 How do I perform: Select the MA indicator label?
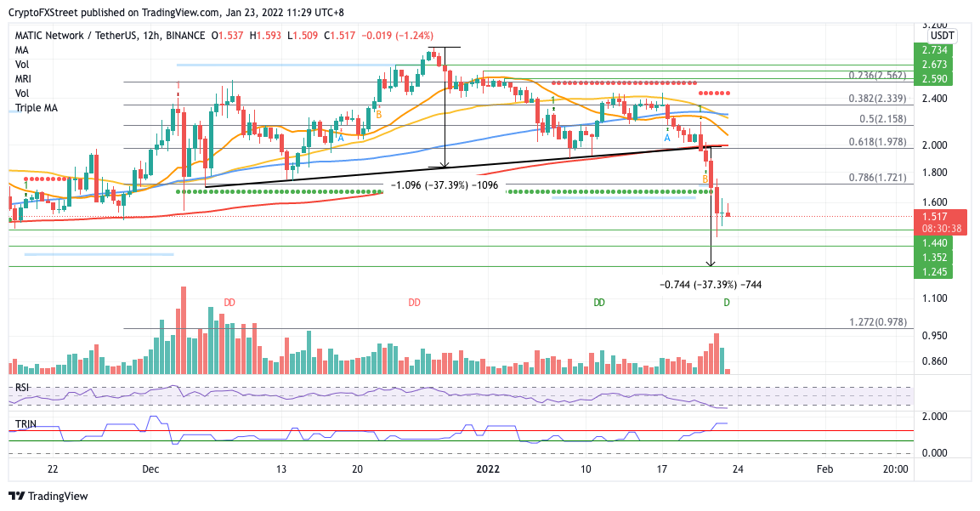pyautogui.click(x=22, y=50)
